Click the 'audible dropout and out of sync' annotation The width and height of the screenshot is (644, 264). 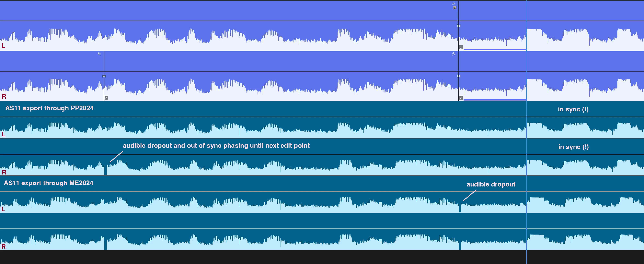click(x=216, y=146)
